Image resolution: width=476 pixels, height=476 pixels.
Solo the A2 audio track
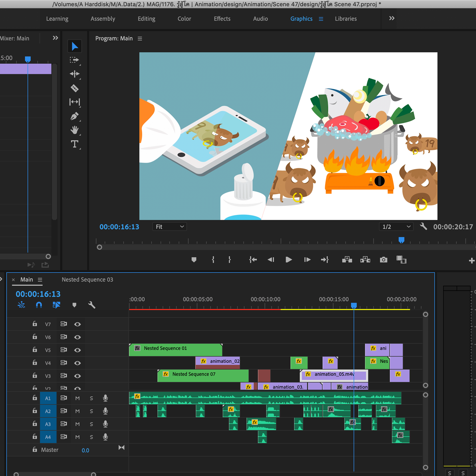(x=91, y=411)
